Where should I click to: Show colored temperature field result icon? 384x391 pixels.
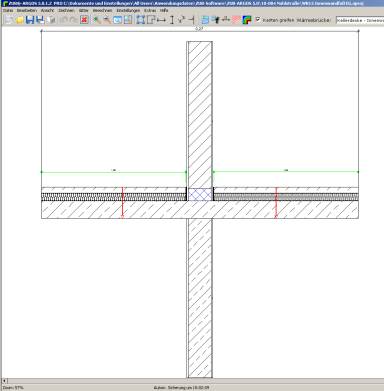pyautogui.click(x=247, y=20)
